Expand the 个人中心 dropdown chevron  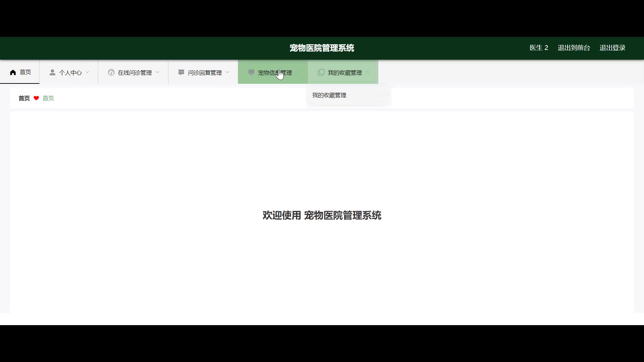pos(88,72)
